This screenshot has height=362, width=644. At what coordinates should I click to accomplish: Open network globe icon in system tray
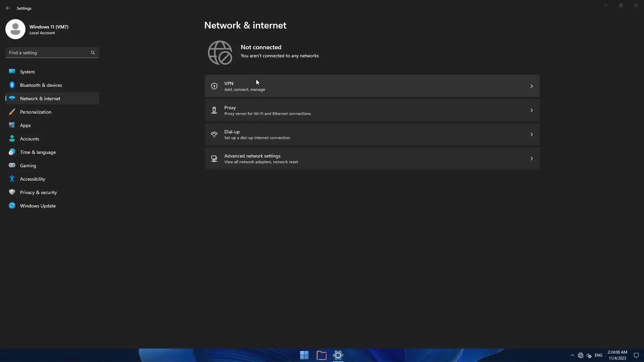581,355
